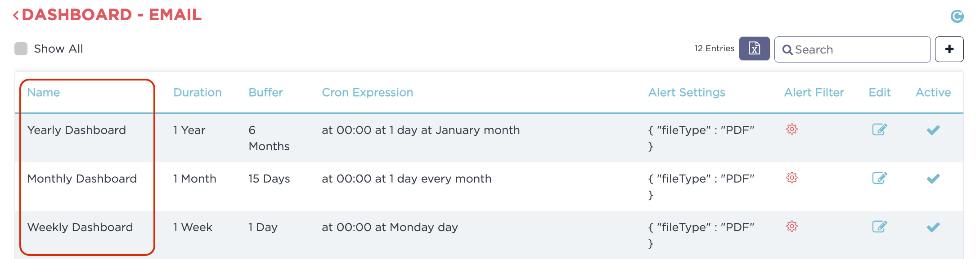
Task: Sort table by Duration column
Action: [x=197, y=92]
